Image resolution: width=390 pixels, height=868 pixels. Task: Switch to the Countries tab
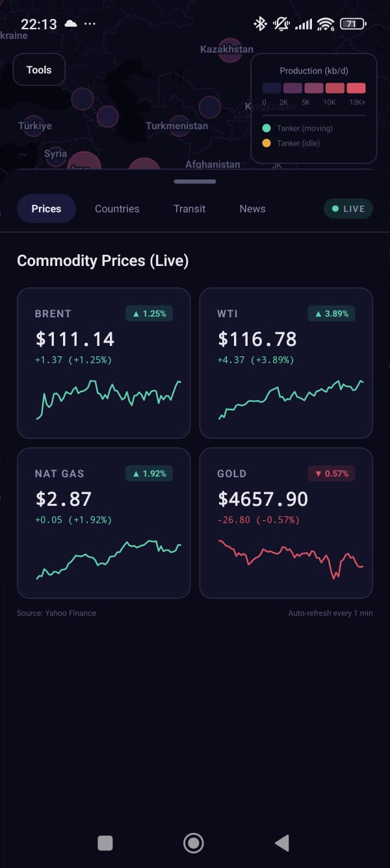click(x=117, y=208)
